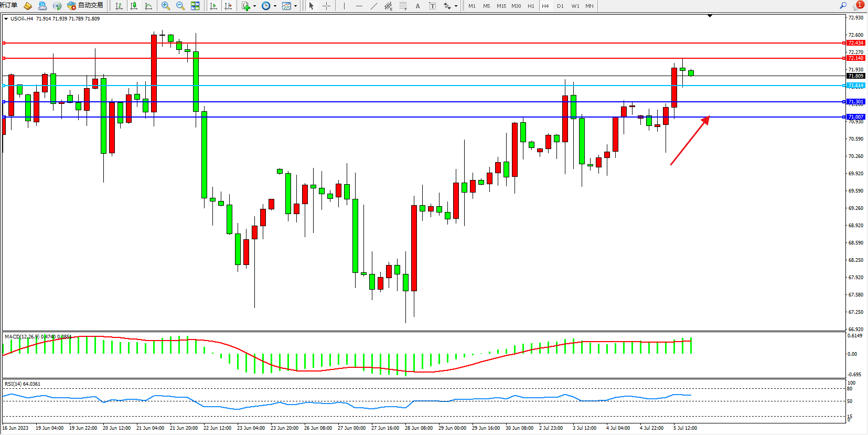The image size is (868, 435).
Task: Click the 71.614 light blue price label
Action: (x=855, y=86)
